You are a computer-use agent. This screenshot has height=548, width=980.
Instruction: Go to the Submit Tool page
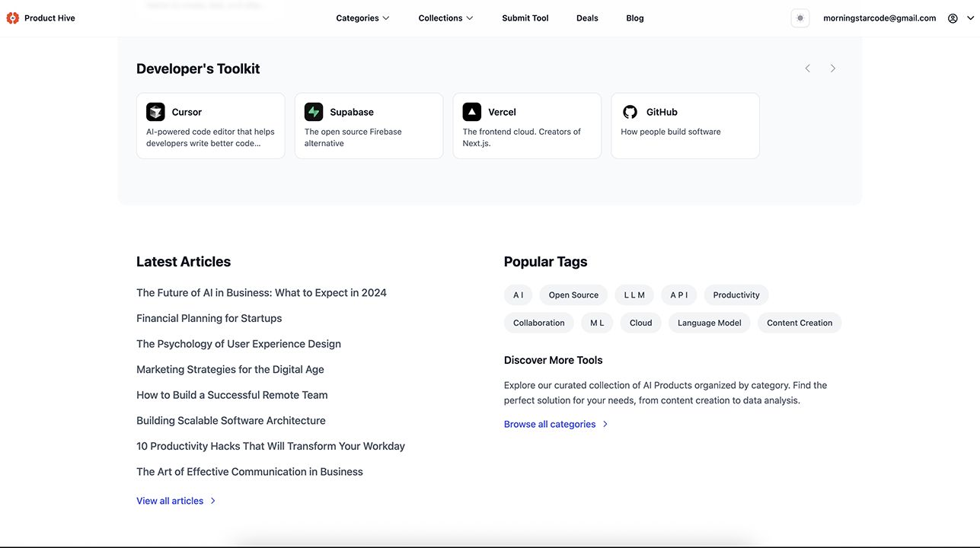[x=525, y=18]
